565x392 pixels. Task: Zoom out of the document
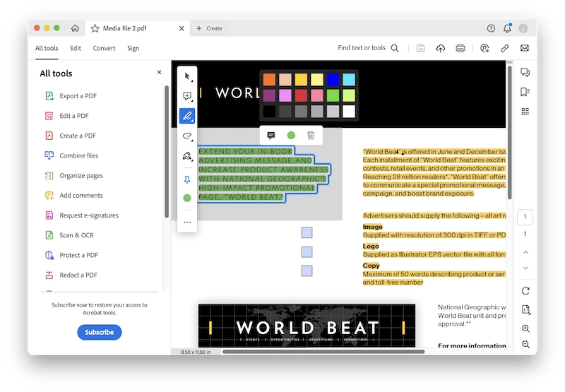(x=525, y=345)
